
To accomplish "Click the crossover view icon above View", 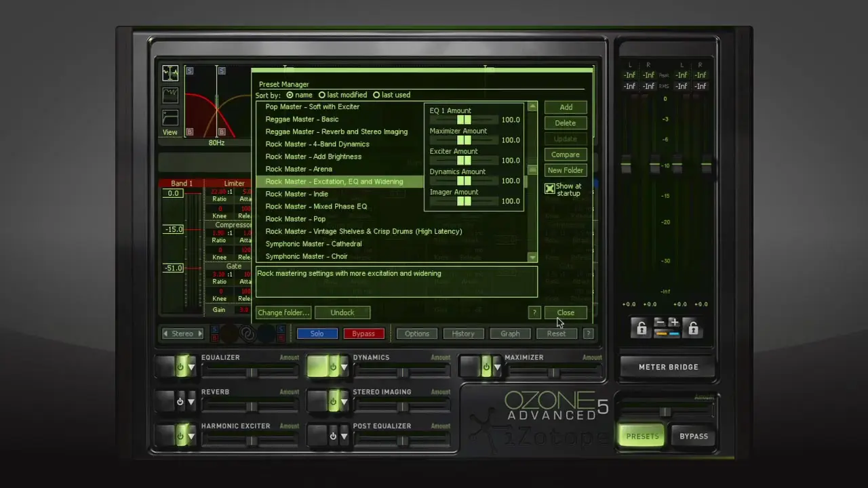I will 170,73.
